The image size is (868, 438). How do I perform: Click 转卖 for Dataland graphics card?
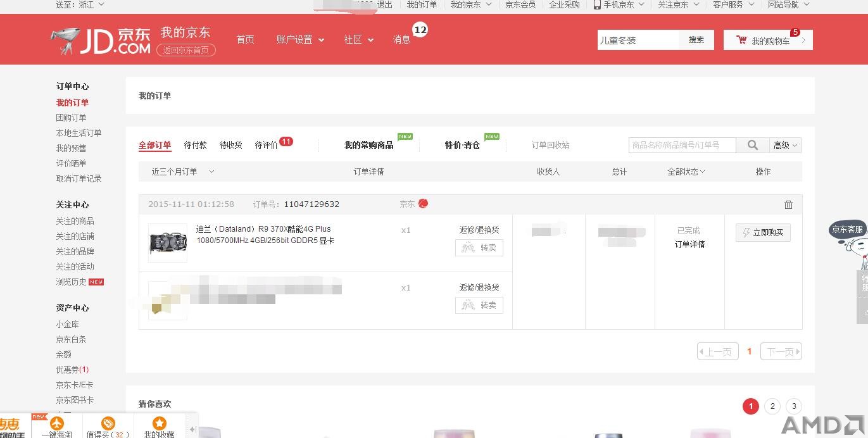[x=479, y=247]
